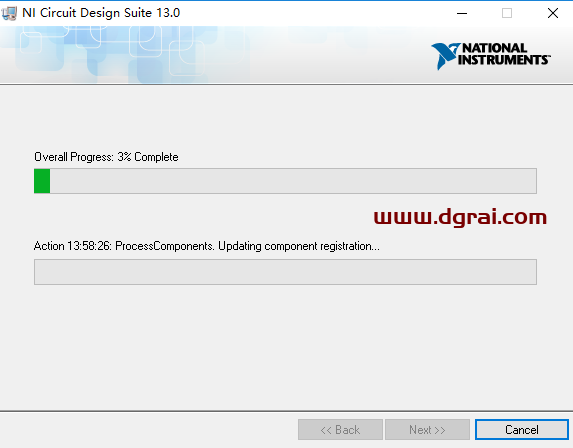Click the disabled << Back button
This screenshot has height=448, width=573.
pyautogui.click(x=340, y=430)
